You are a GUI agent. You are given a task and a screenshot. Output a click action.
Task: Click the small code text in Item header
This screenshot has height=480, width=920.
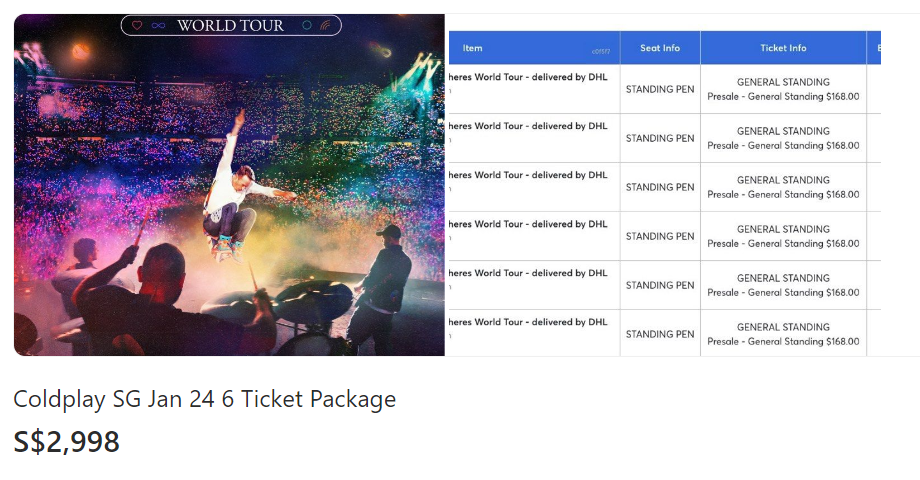[601, 52]
